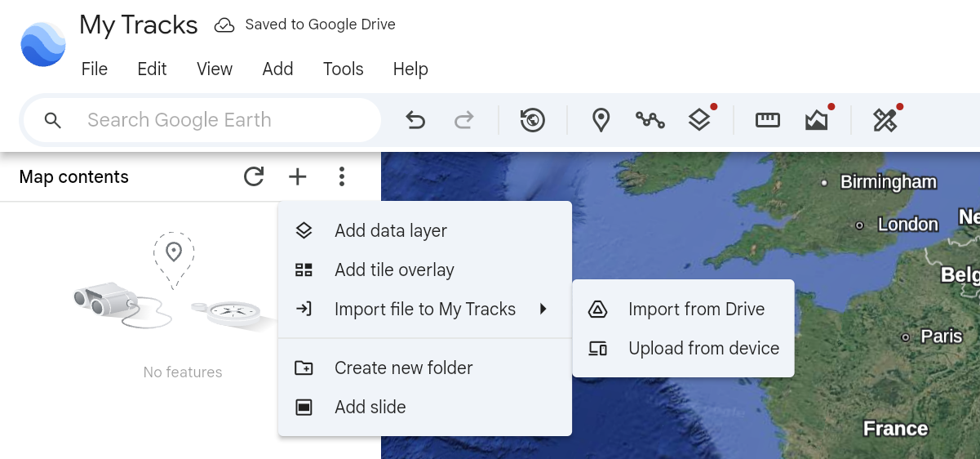Image resolution: width=980 pixels, height=459 pixels.
Task: Click the pencil and ruler design tool icon
Action: click(x=885, y=121)
